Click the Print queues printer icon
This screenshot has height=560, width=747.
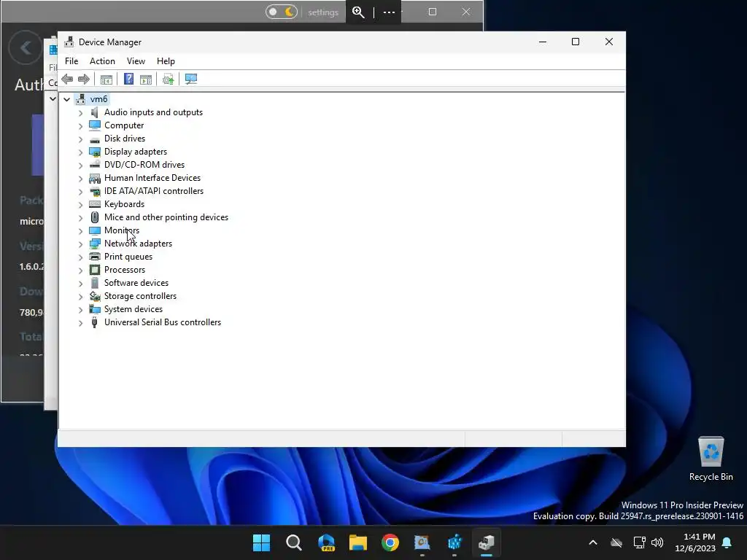pos(95,257)
